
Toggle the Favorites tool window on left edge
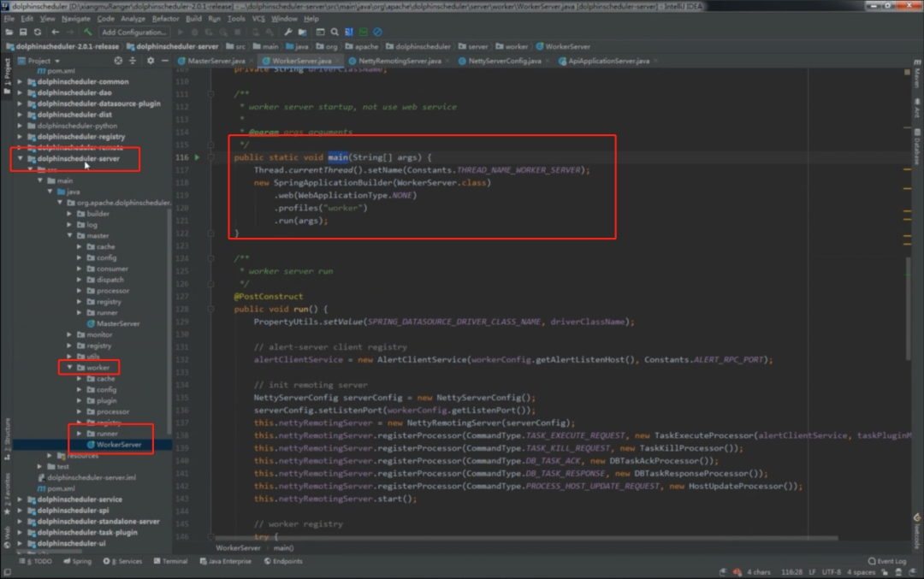point(7,493)
